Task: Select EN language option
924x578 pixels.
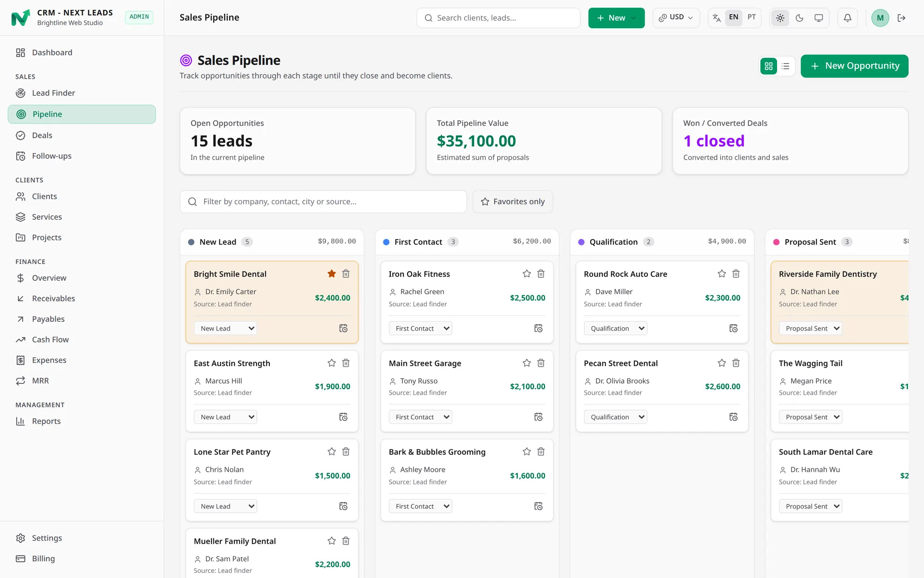Action: [734, 17]
